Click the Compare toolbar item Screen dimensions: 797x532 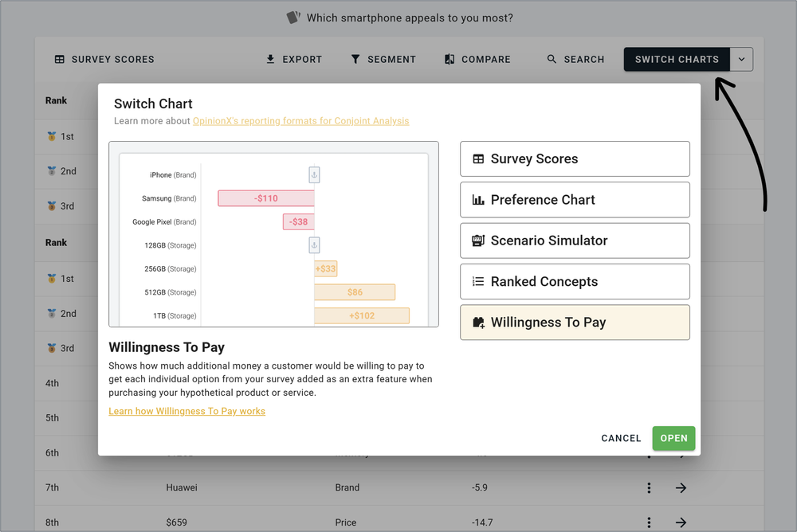point(477,60)
